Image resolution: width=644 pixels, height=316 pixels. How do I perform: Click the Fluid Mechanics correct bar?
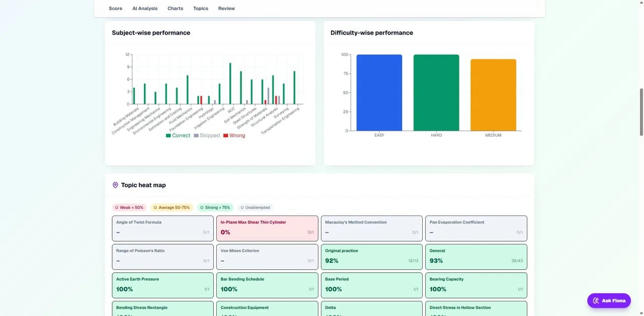187,89
